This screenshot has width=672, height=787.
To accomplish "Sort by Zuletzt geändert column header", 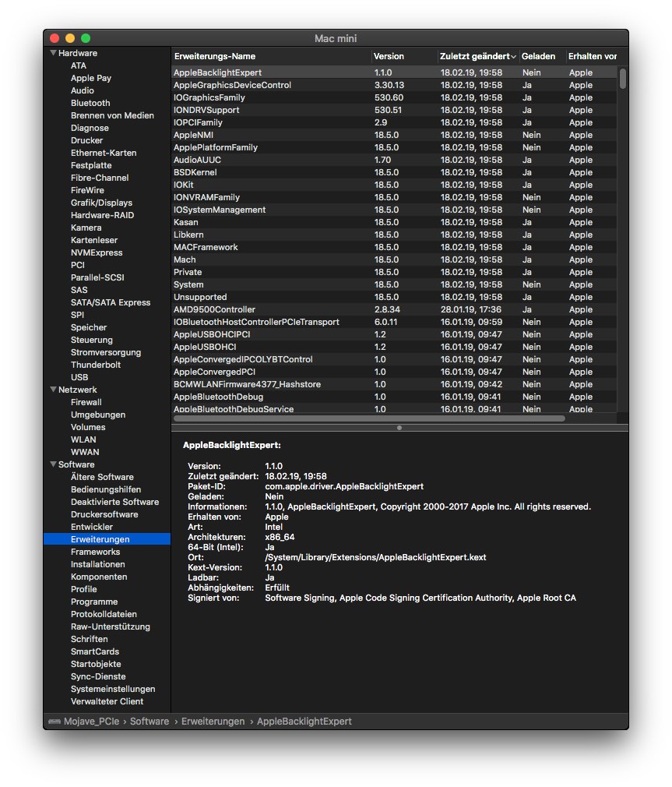I will pos(477,56).
